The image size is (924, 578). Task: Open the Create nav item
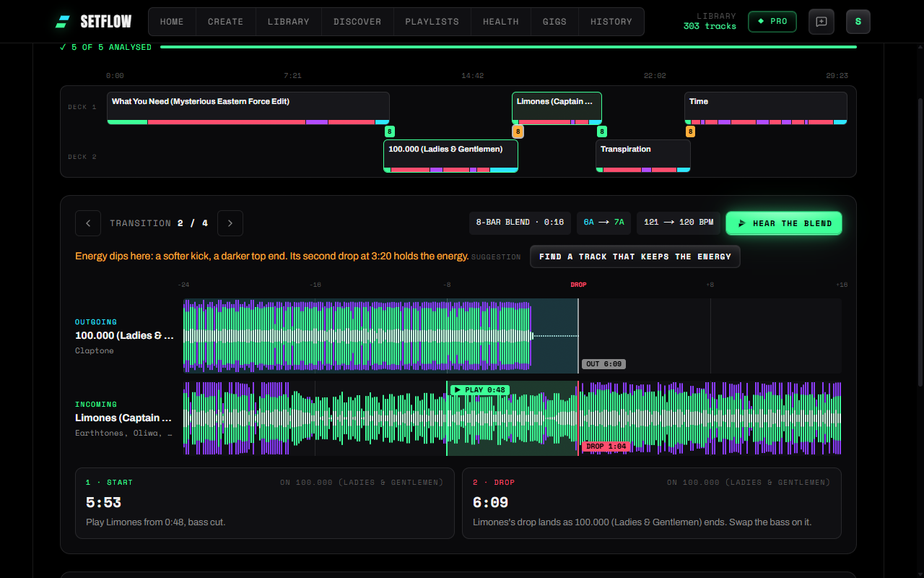click(225, 22)
